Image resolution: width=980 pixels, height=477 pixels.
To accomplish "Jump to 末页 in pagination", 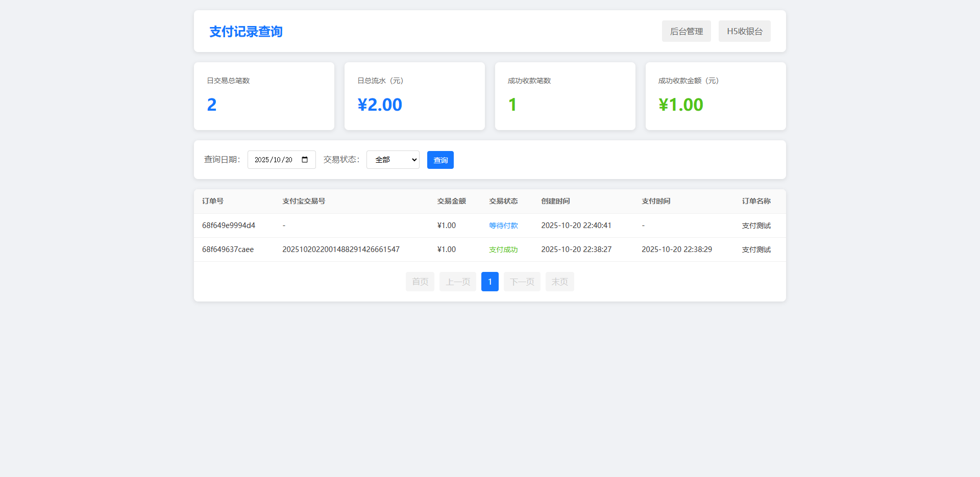I will click(x=559, y=282).
